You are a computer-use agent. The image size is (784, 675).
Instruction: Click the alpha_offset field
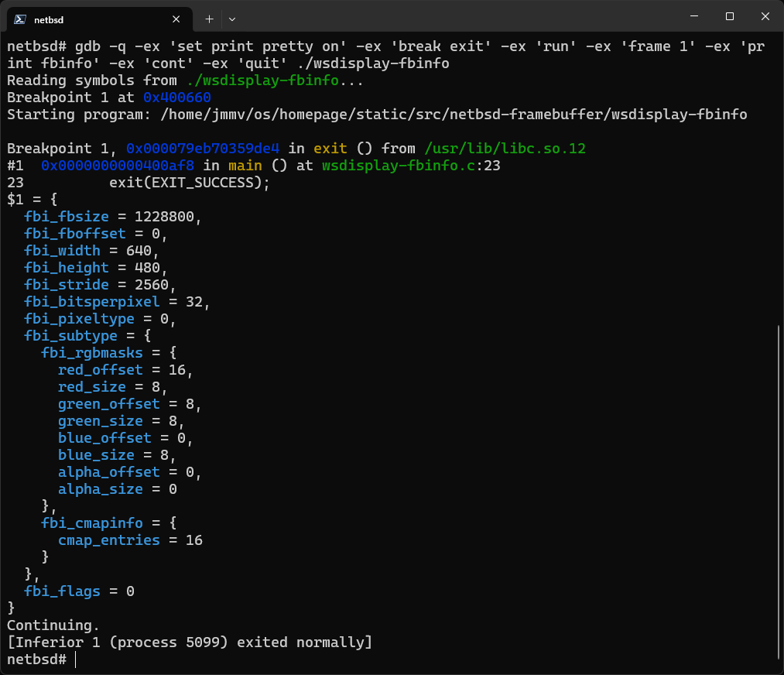[109, 471]
